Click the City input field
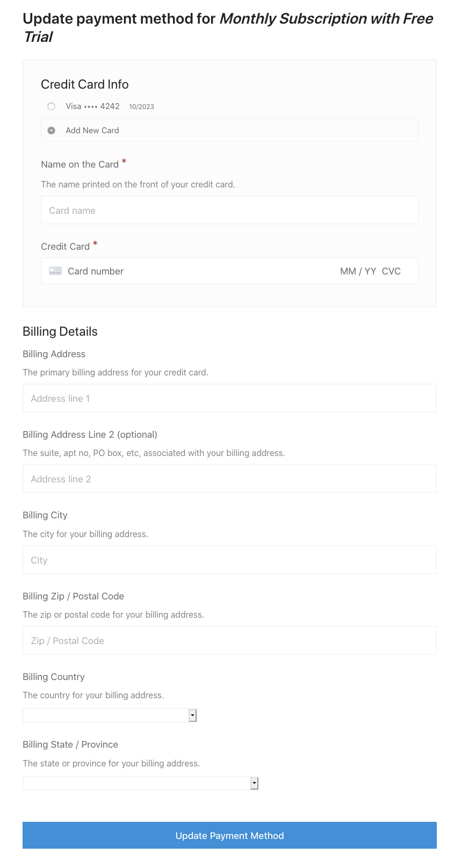The width and height of the screenshot is (462, 868). coord(229,560)
